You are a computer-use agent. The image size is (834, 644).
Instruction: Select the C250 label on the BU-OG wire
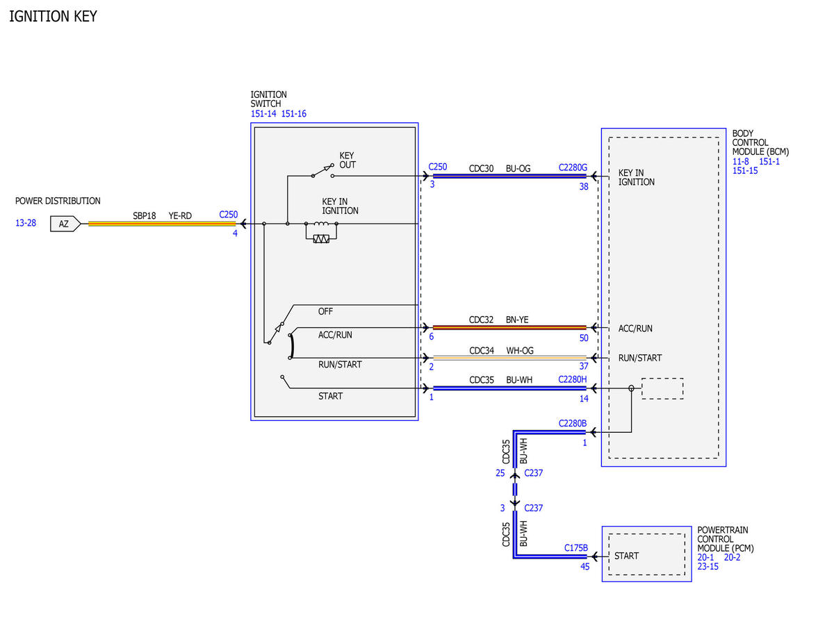(438, 167)
